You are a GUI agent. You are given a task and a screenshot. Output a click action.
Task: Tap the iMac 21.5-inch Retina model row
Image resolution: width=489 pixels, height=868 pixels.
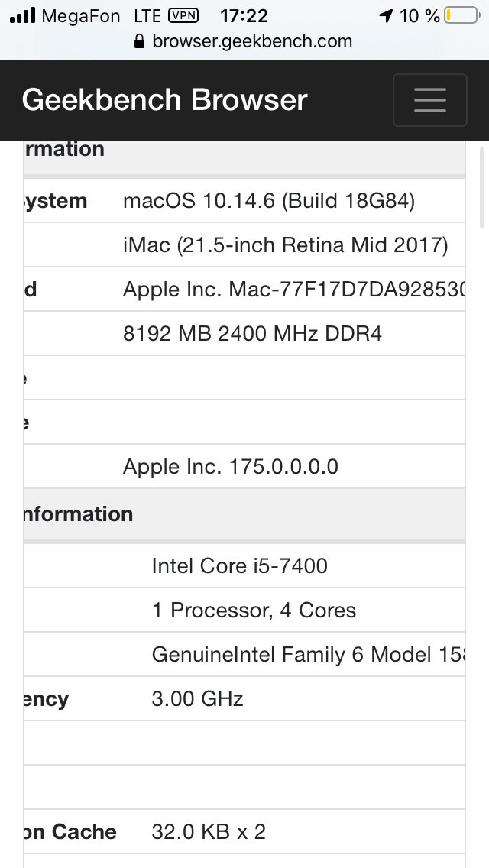[285, 245]
